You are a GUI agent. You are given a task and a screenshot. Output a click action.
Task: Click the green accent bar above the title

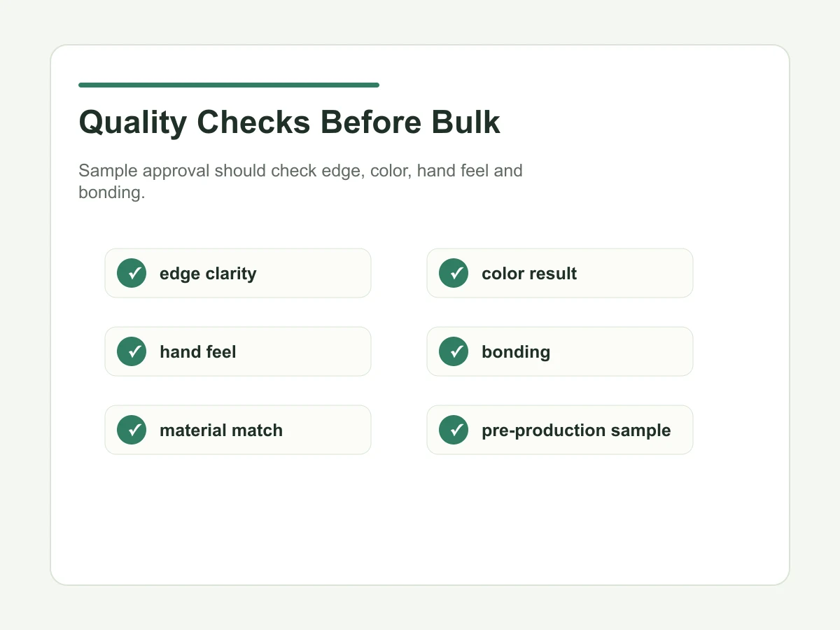tap(229, 85)
